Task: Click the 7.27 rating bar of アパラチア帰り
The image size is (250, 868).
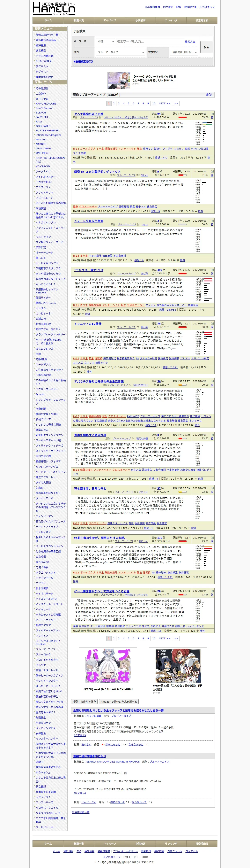Action: [x=182, y=385]
